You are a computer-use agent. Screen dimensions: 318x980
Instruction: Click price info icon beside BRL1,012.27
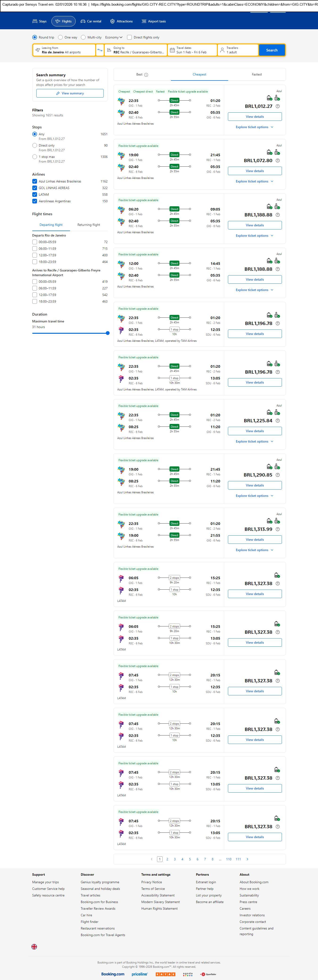point(278,106)
